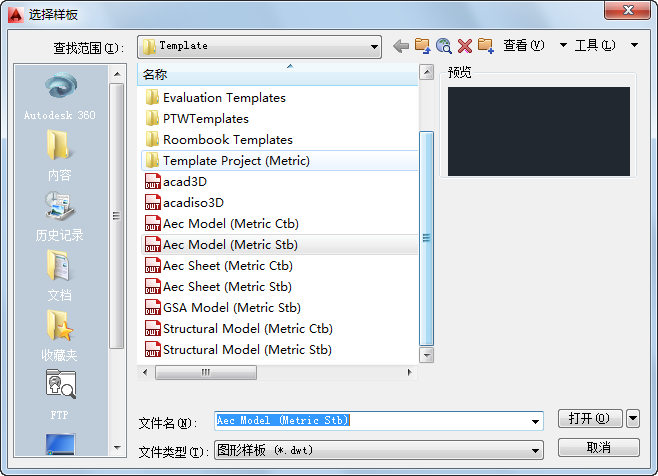Viewport: 658px width, 476px height.
Task: Create a new folder
Action: tap(486, 46)
